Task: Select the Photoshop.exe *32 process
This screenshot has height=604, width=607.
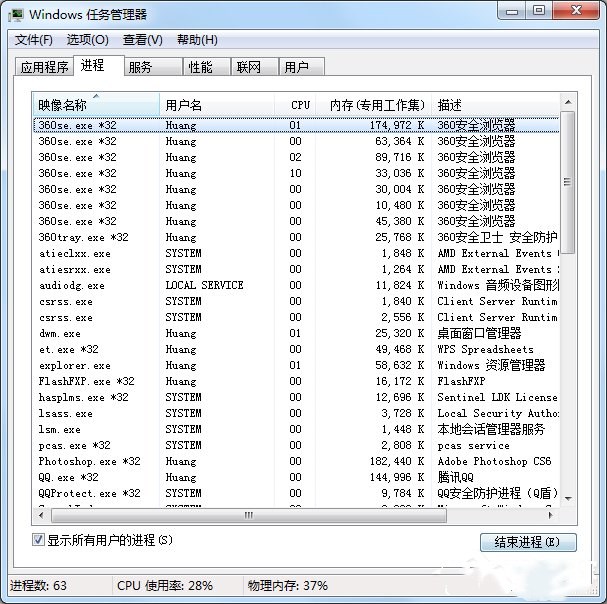Action: pyautogui.click(x=296, y=461)
